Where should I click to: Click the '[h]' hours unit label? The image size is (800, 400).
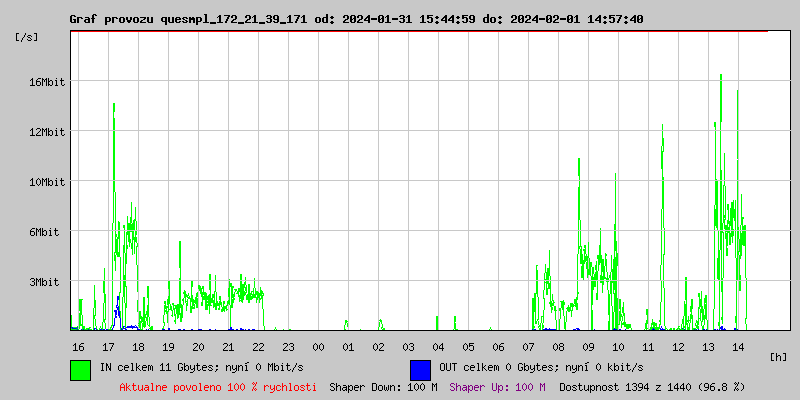click(779, 356)
